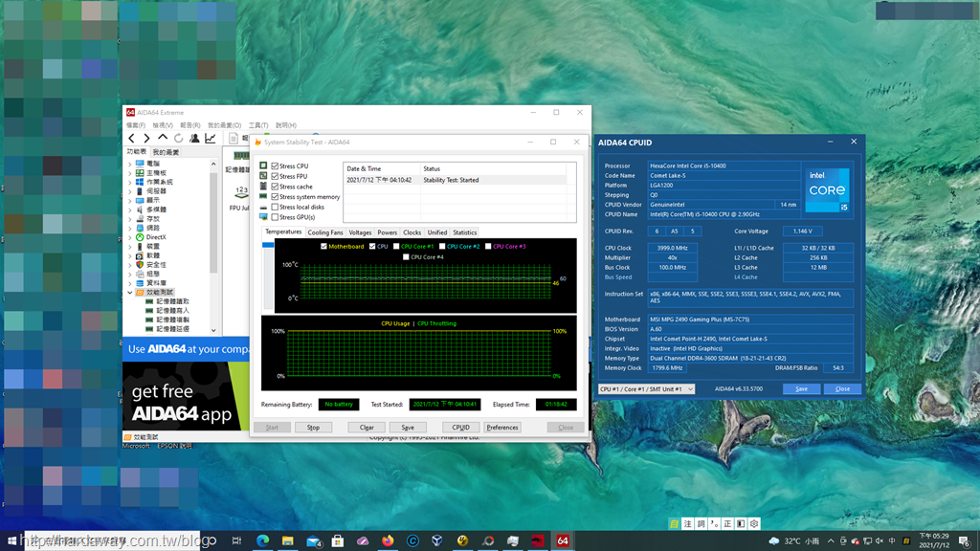Select the memory benchmark icon in content pane
Image resolution: width=980 pixels, height=551 pixels.
241,156
